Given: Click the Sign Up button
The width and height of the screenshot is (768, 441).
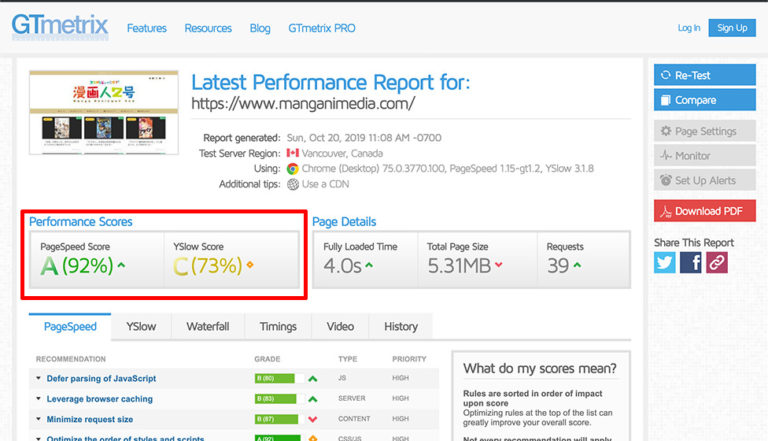Looking at the screenshot, I should point(732,28).
